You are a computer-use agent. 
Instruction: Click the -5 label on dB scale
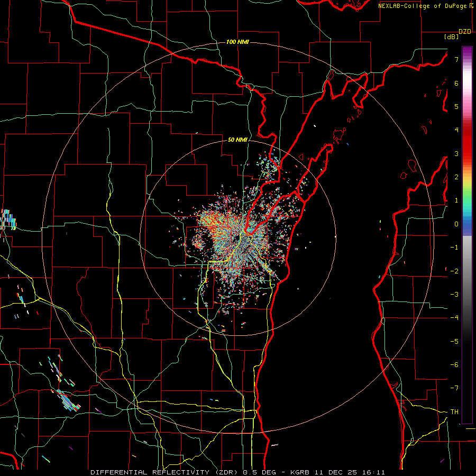point(454,342)
